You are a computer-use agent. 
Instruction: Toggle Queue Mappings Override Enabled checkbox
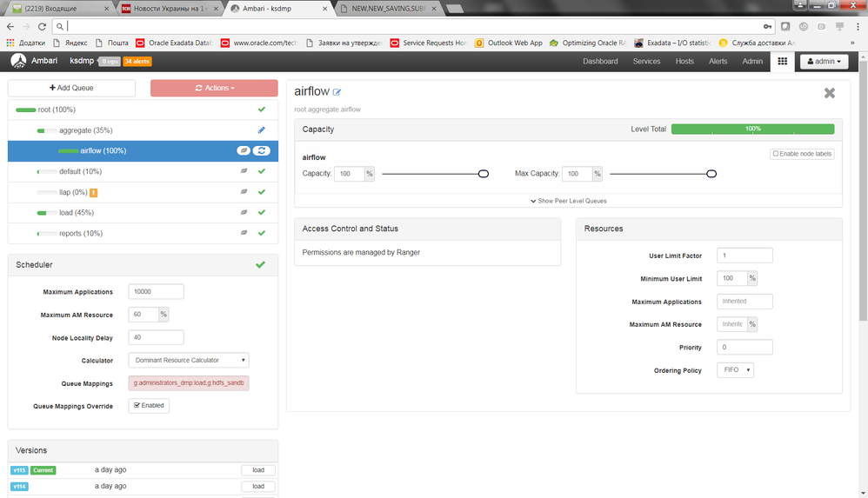pyautogui.click(x=137, y=406)
